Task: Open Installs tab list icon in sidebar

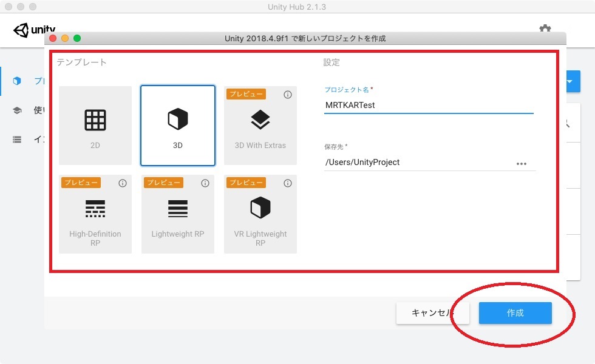Action: 17,140
